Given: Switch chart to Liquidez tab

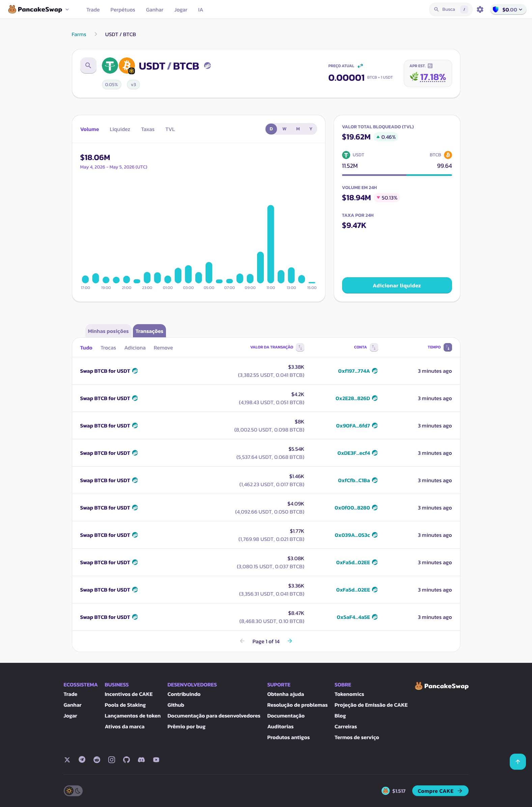Looking at the screenshot, I should click(120, 129).
